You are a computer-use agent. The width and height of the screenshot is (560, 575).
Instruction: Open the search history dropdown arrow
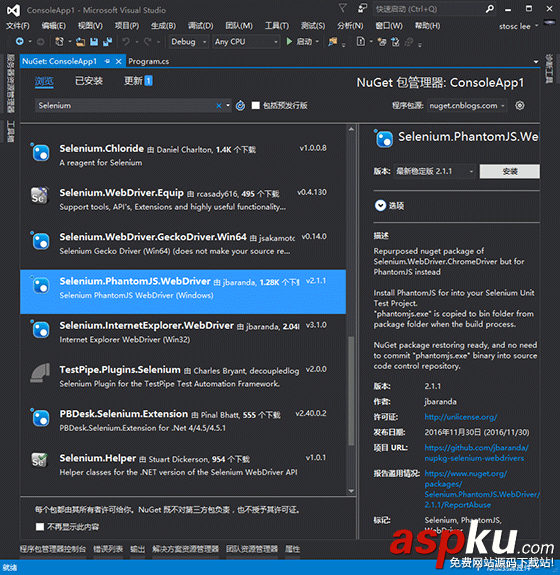pos(228,106)
